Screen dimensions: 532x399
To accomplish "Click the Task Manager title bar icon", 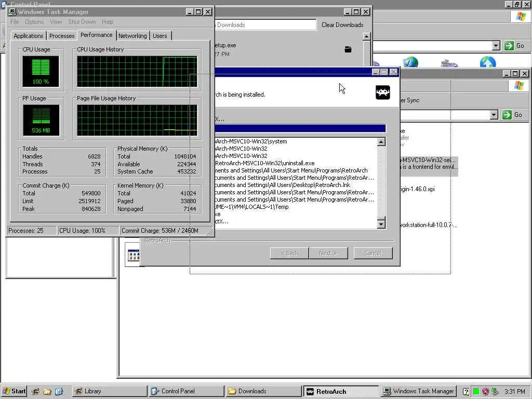I will (12, 12).
